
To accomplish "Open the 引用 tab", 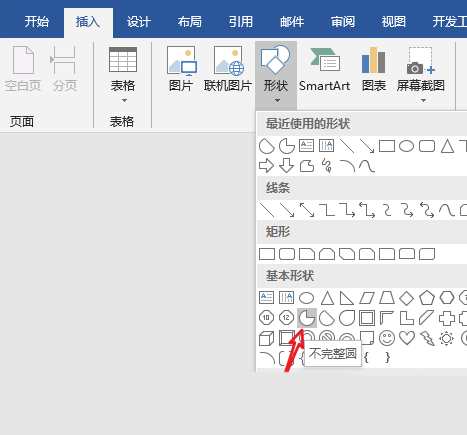I will [x=241, y=22].
